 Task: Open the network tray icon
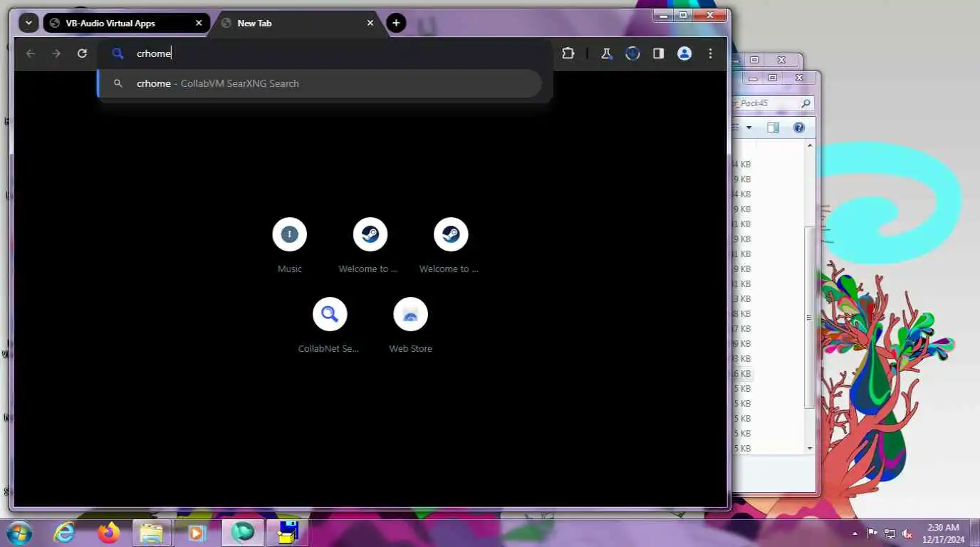(x=890, y=533)
